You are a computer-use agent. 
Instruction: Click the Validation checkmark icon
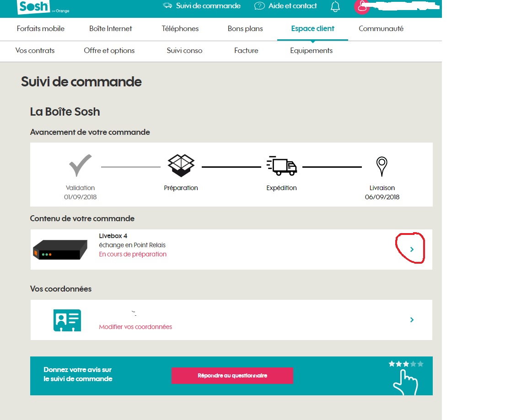pyautogui.click(x=80, y=165)
